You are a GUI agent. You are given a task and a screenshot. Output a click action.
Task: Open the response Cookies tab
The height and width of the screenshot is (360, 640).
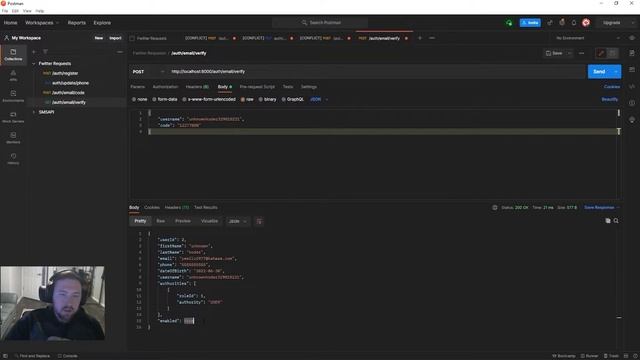click(x=152, y=207)
